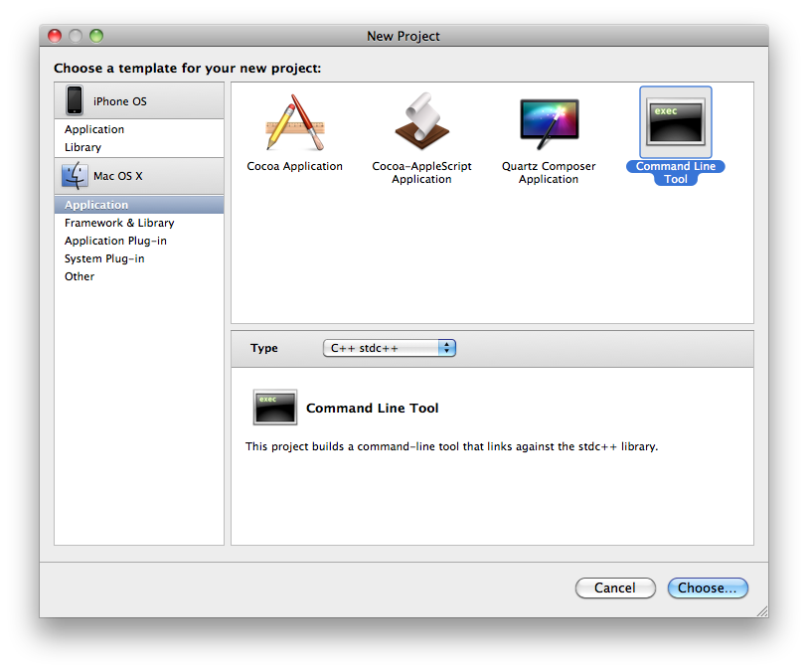
Task: Click the Mac OS X section header label
Action: pyautogui.click(x=118, y=176)
